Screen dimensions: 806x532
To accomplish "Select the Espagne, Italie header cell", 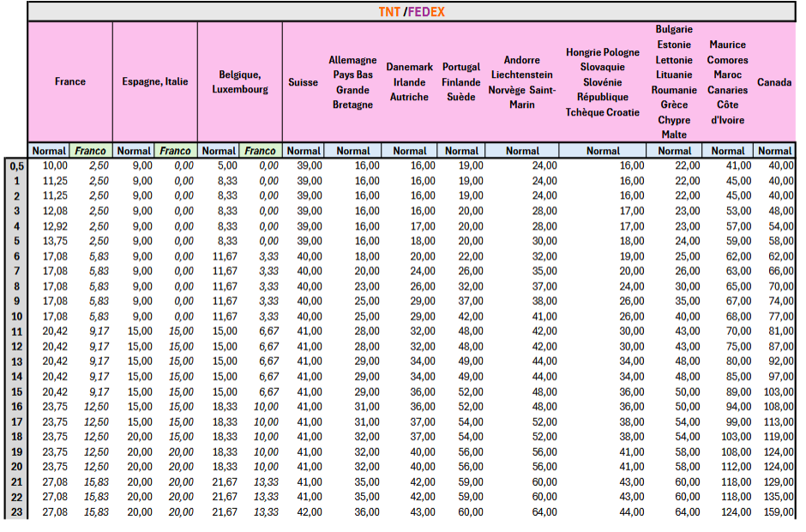I will [155, 81].
